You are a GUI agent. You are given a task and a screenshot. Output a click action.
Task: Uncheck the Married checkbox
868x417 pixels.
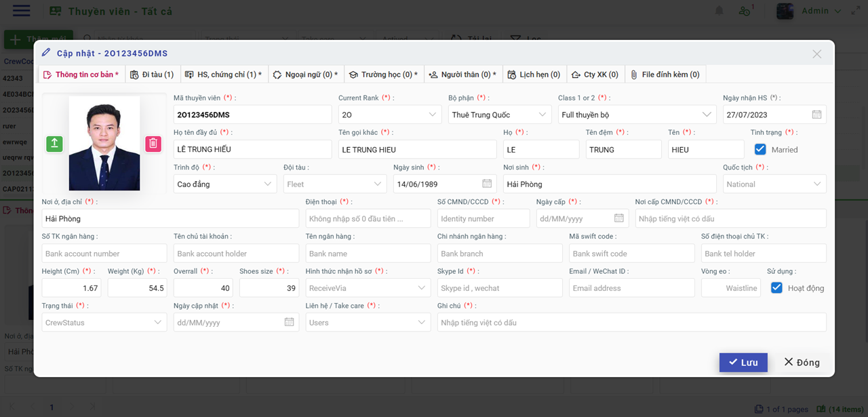coord(760,149)
